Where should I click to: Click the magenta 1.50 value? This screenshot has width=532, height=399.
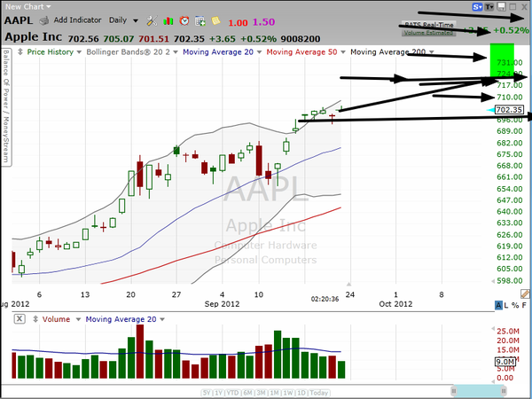263,22
